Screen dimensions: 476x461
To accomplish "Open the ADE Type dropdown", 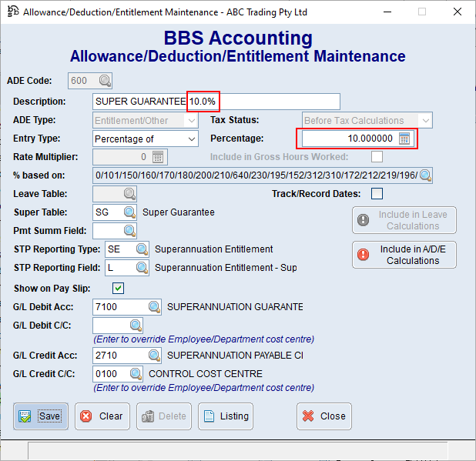I will (192, 120).
